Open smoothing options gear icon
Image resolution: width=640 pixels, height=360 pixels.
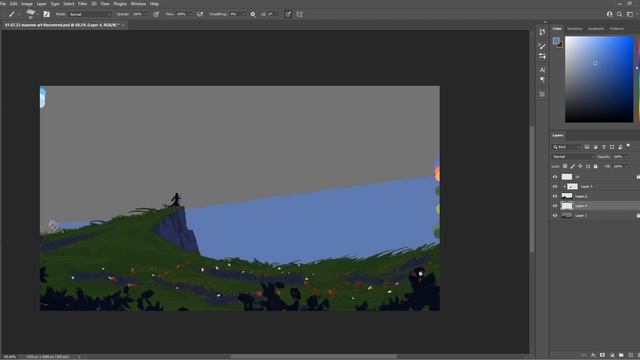[253, 14]
